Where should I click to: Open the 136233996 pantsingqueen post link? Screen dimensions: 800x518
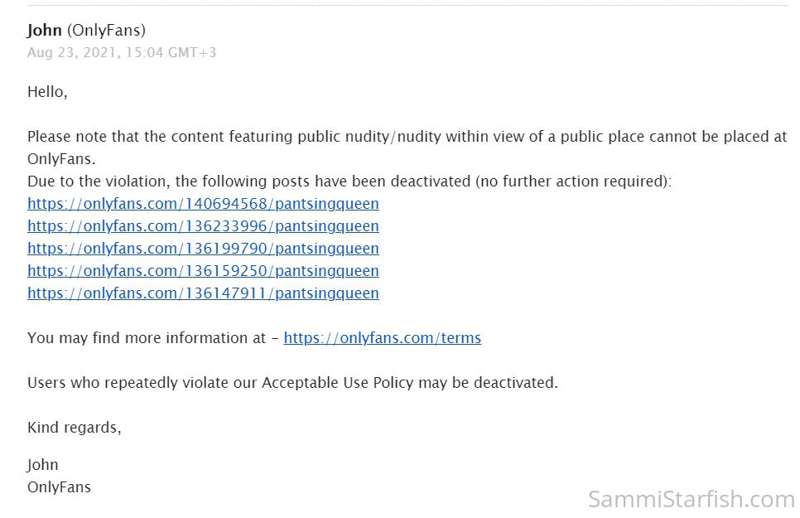(x=203, y=226)
